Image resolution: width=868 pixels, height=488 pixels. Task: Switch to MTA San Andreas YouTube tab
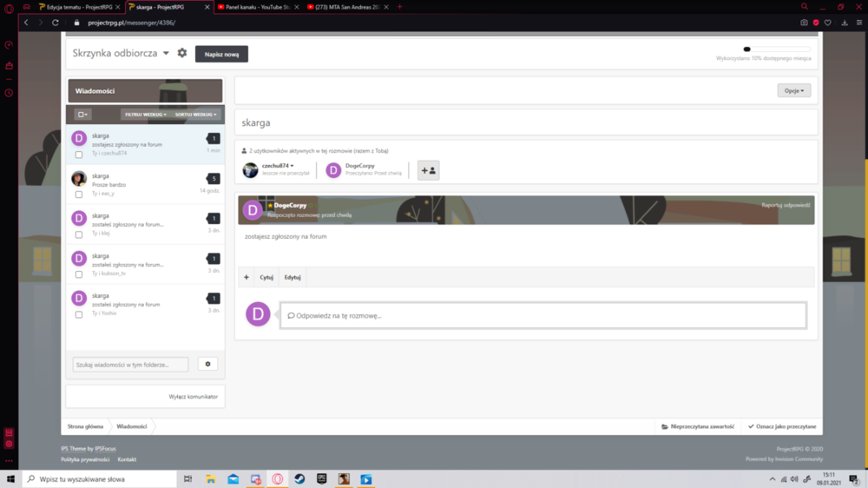tap(347, 7)
